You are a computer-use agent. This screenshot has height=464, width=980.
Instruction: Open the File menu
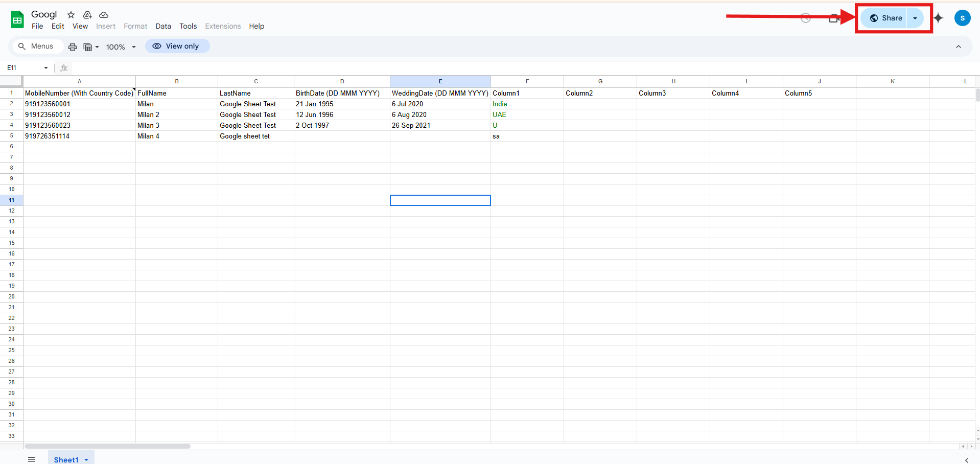37,26
